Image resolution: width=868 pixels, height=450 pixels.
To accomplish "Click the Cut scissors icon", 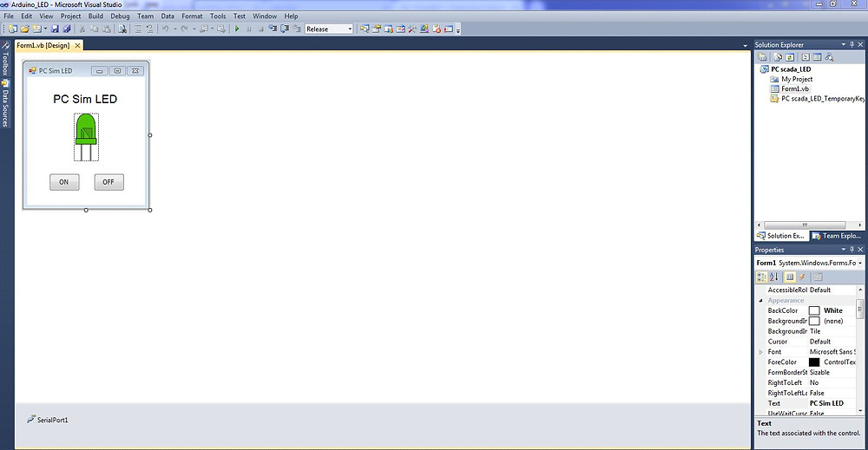I will (82, 29).
